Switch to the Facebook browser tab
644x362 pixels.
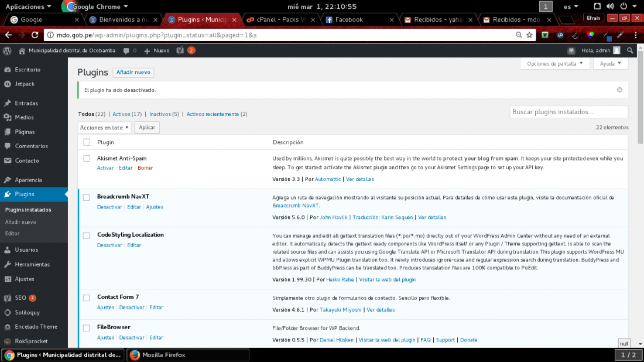tap(360, 19)
